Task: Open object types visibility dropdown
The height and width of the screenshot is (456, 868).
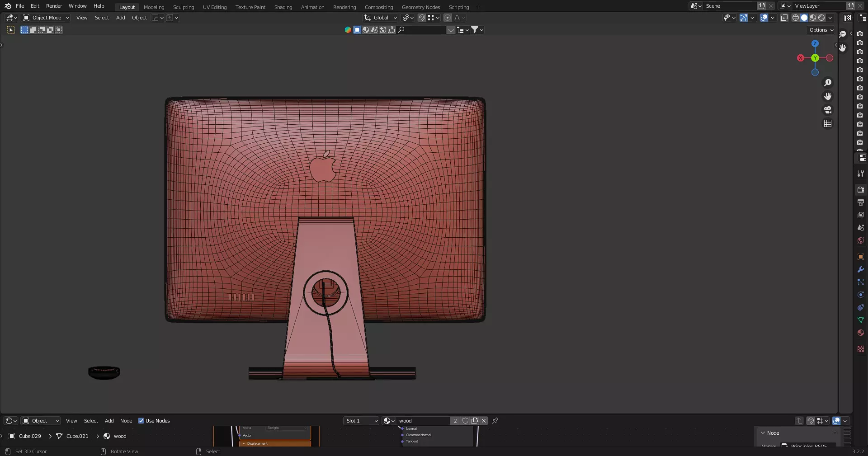Action: (x=729, y=18)
